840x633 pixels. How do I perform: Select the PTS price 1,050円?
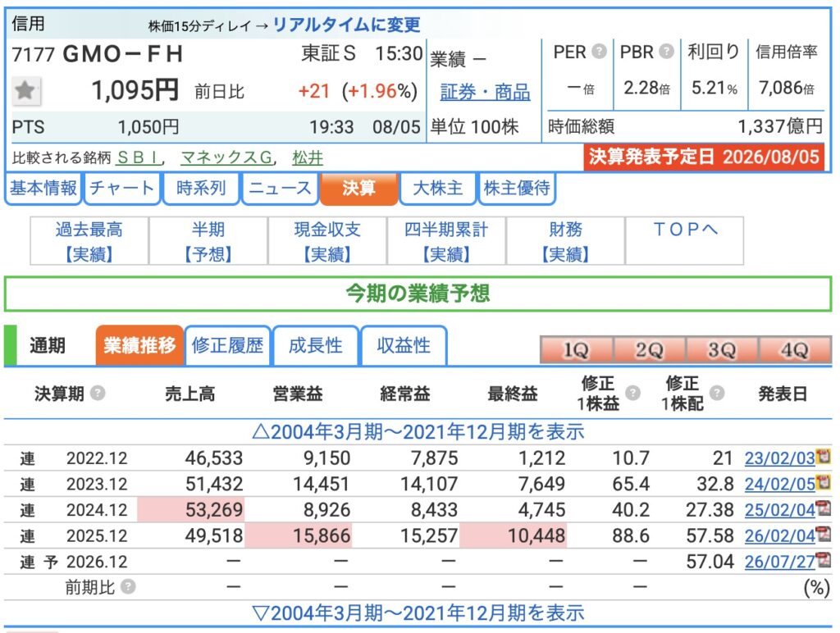pyautogui.click(x=148, y=127)
